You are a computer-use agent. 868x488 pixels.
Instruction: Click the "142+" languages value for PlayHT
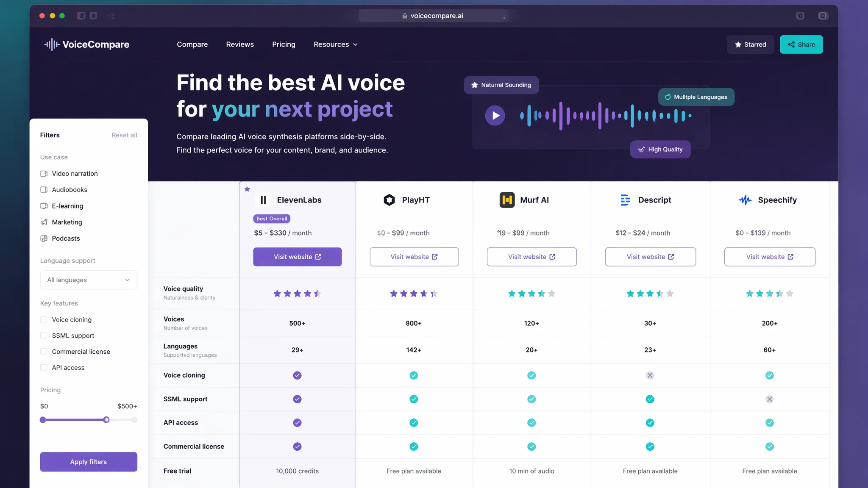coord(414,350)
